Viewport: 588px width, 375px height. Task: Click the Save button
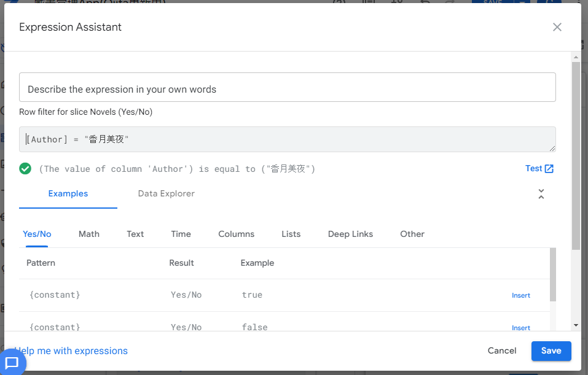pos(551,350)
